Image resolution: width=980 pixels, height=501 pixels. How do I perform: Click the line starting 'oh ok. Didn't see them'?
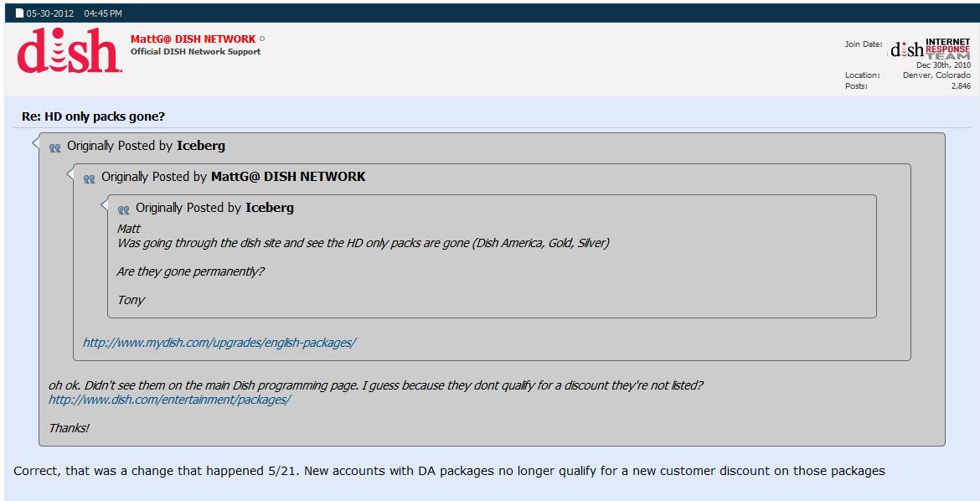[375, 385]
